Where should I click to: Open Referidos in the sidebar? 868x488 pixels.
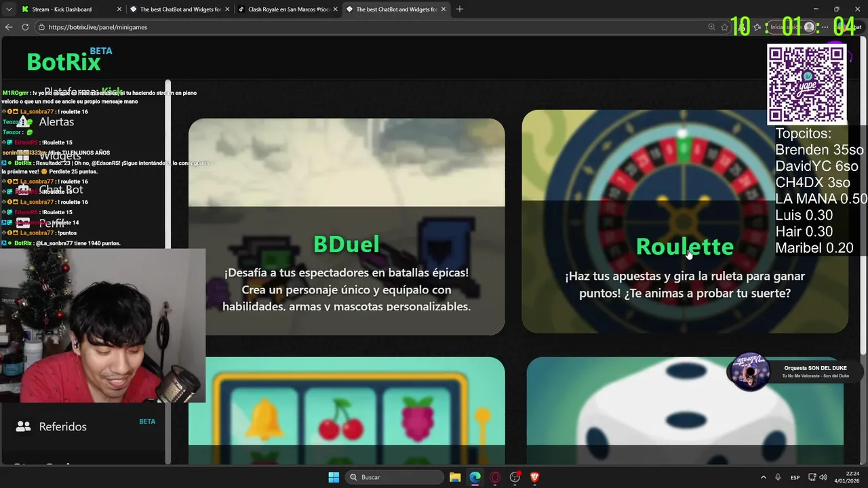click(62, 426)
